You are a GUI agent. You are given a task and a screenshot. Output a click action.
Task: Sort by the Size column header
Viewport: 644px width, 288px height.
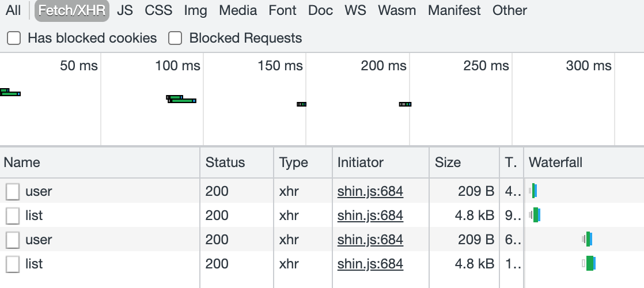(x=448, y=162)
